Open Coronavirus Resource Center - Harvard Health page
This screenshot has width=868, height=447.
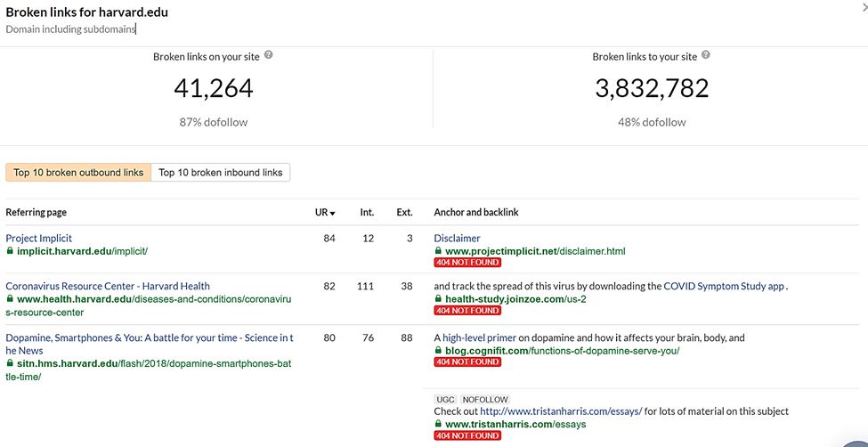click(108, 287)
